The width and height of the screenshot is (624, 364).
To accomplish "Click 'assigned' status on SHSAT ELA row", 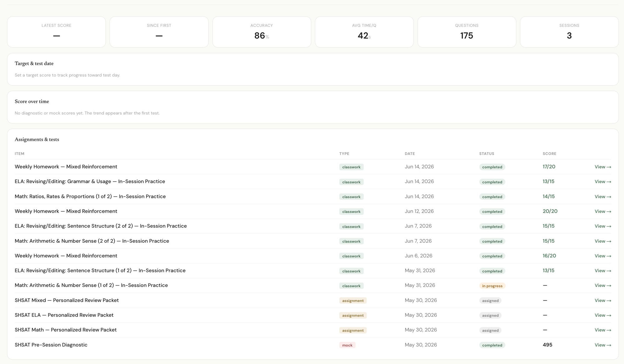I will pos(490,316).
